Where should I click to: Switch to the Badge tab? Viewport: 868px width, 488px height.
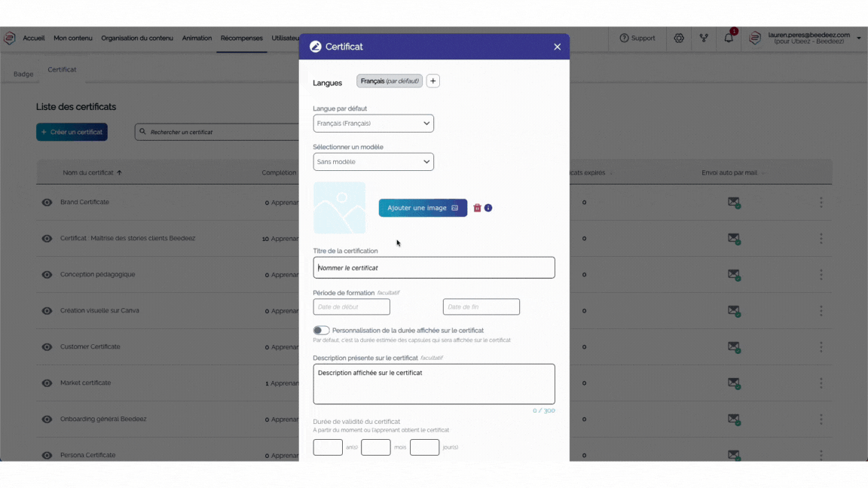23,74
